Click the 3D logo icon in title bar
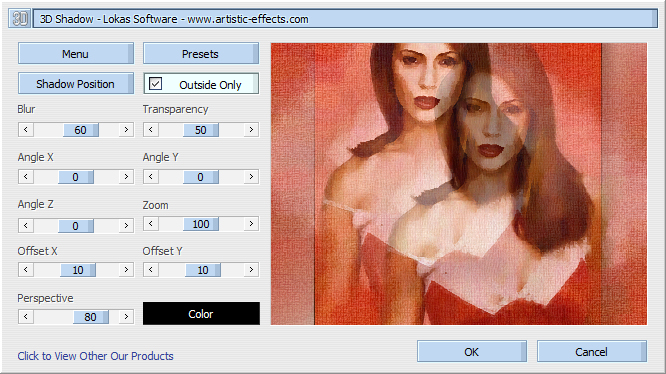 click(x=19, y=19)
